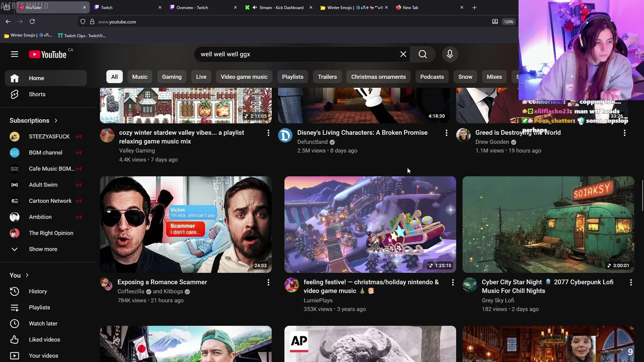The height and width of the screenshot is (362, 644).
Task: Open a new browser tab
Action: click(x=474, y=8)
